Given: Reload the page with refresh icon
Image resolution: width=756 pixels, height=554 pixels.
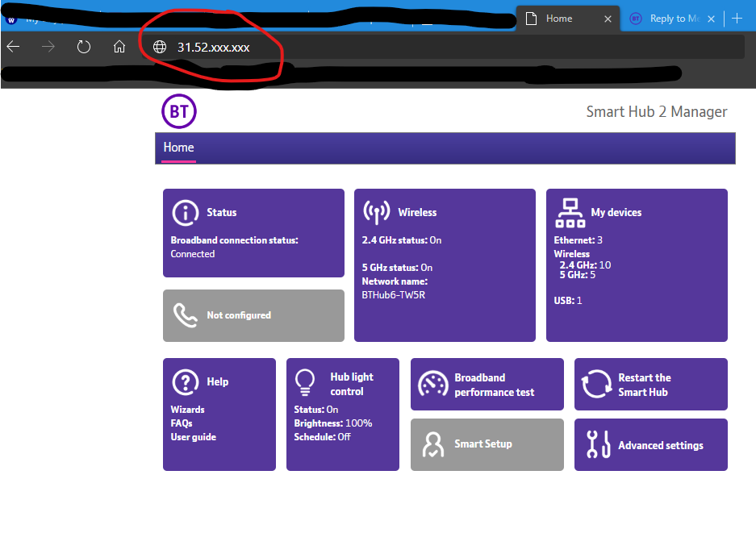Looking at the screenshot, I should [x=84, y=47].
